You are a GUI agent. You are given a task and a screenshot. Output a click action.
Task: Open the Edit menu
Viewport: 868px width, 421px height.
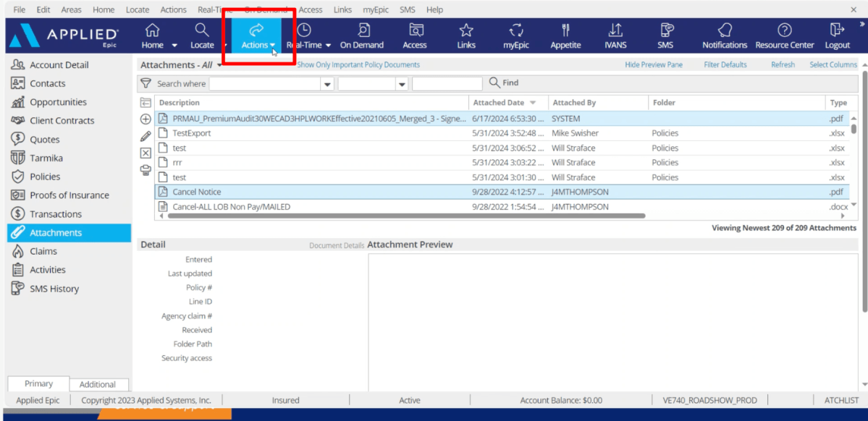43,10
